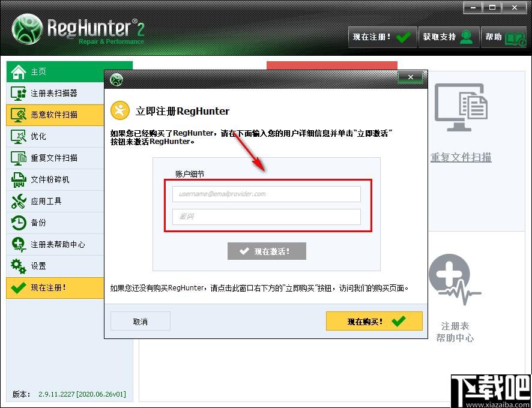The width and height of the screenshot is (532, 408).
Task: Open 优化 in the sidebar
Action: click(x=55, y=137)
